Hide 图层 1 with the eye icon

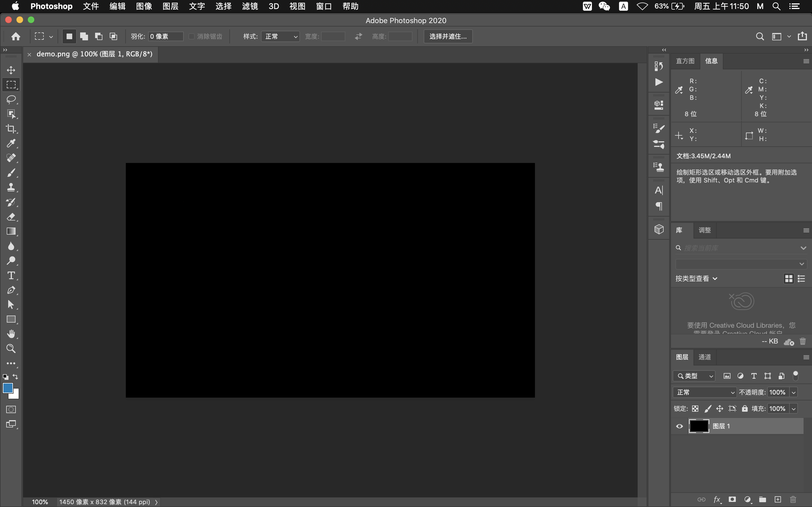[679, 426]
